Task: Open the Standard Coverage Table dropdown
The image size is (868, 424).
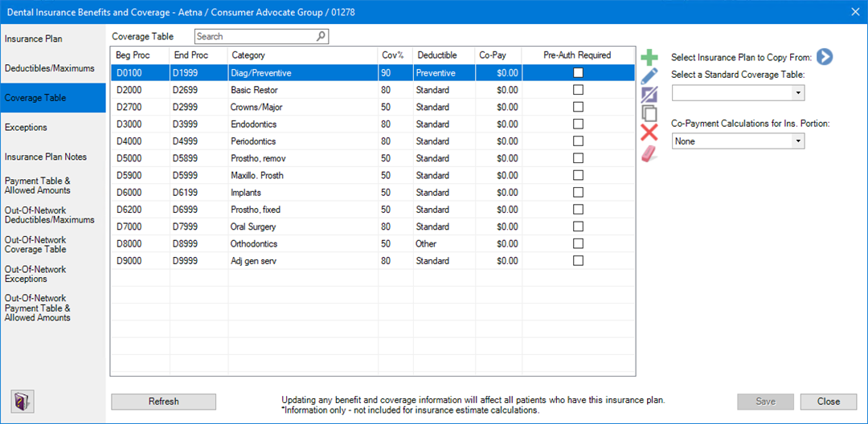Action: pyautogui.click(x=739, y=93)
